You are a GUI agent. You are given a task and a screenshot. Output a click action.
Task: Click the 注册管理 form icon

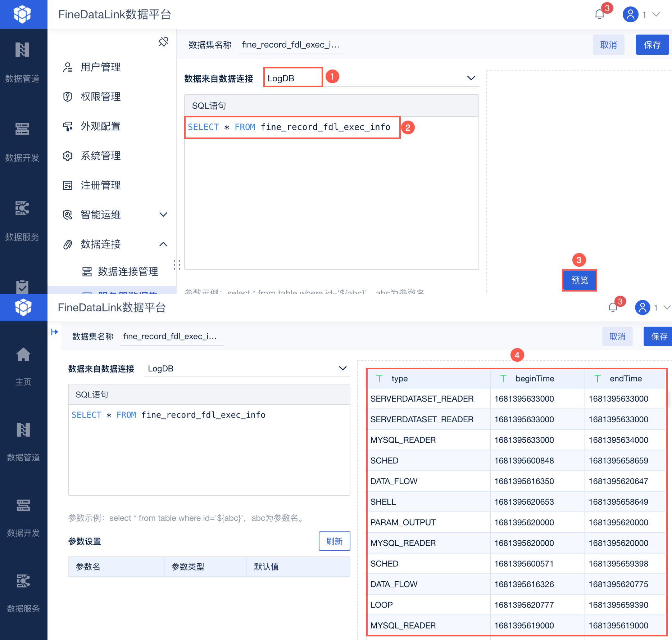[x=68, y=185]
